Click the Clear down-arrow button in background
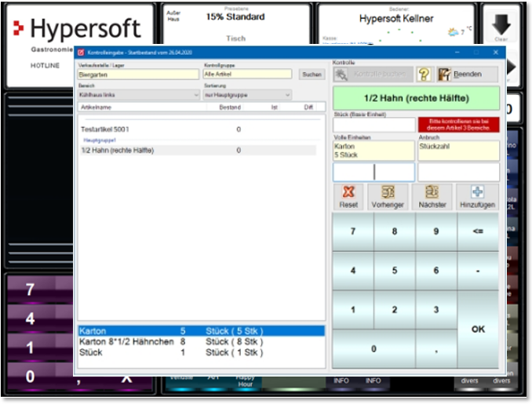The width and height of the screenshot is (532, 404). (501, 27)
